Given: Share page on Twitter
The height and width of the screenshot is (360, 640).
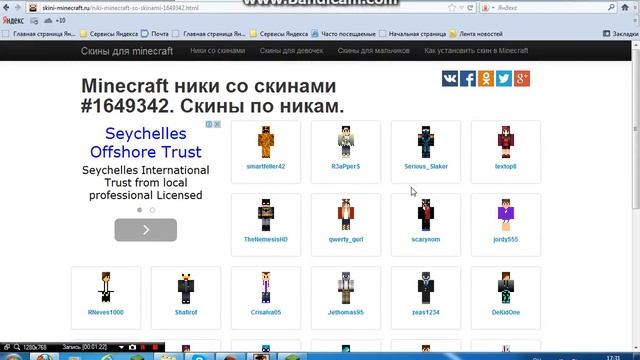Looking at the screenshot, I should (504, 78).
